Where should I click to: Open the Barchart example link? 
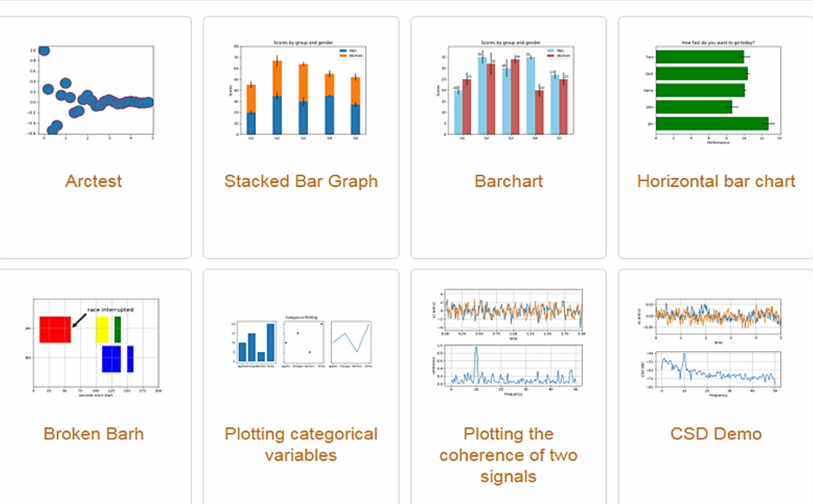(x=509, y=181)
